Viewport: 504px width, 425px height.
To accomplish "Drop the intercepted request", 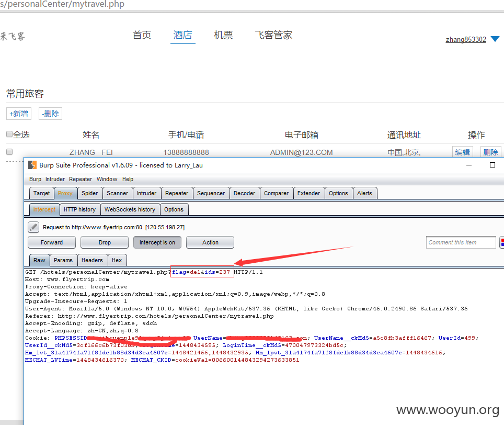I will pyautogui.click(x=105, y=242).
